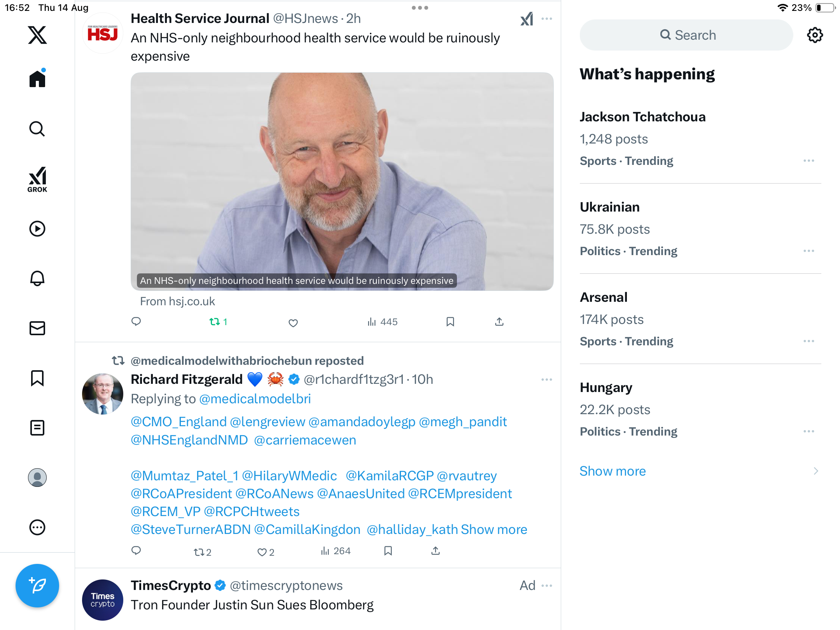Open Bookmarks in the left sidebar

tap(37, 378)
